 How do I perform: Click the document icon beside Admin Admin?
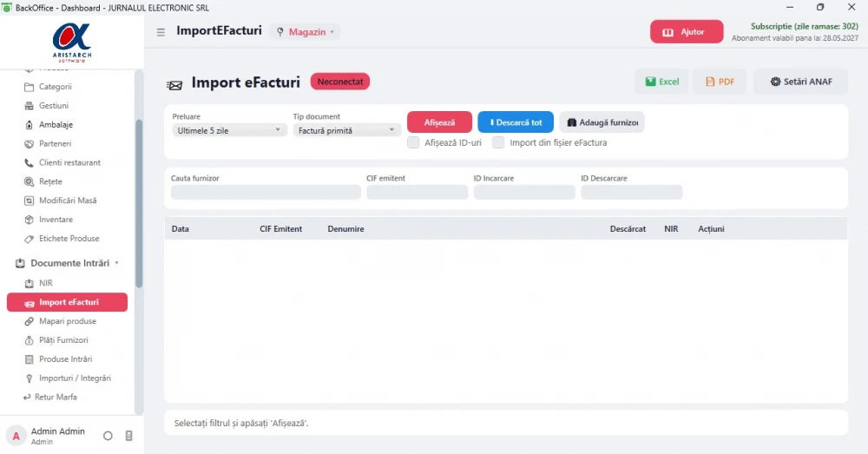coord(128,436)
